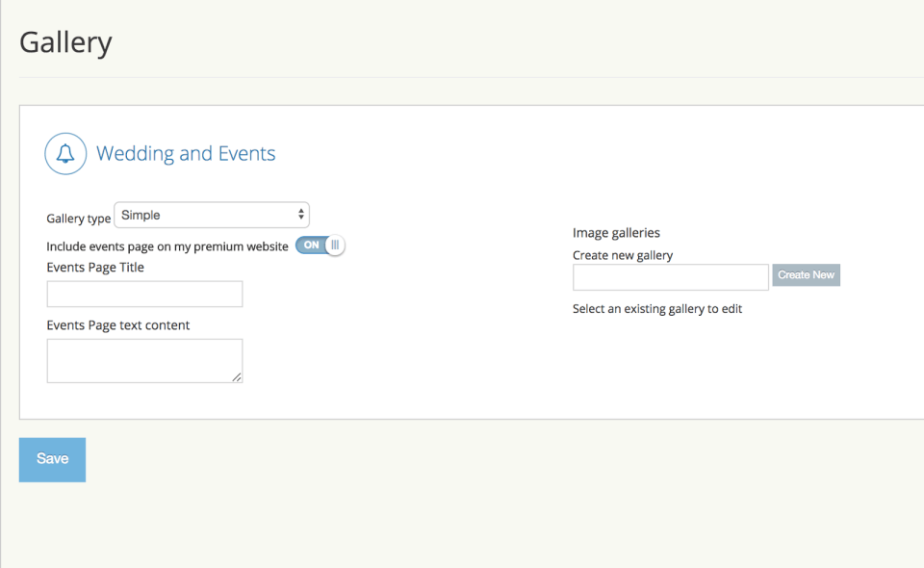The height and width of the screenshot is (568, 924).
Task: Click the bell icon beside Wedding and Events
Action: point(65,154)
